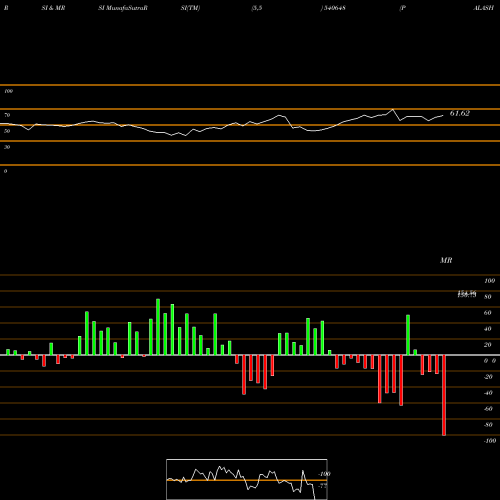Click the '(5,5' parameter text in header
This screenshot has height=500, width=500.
257,8
